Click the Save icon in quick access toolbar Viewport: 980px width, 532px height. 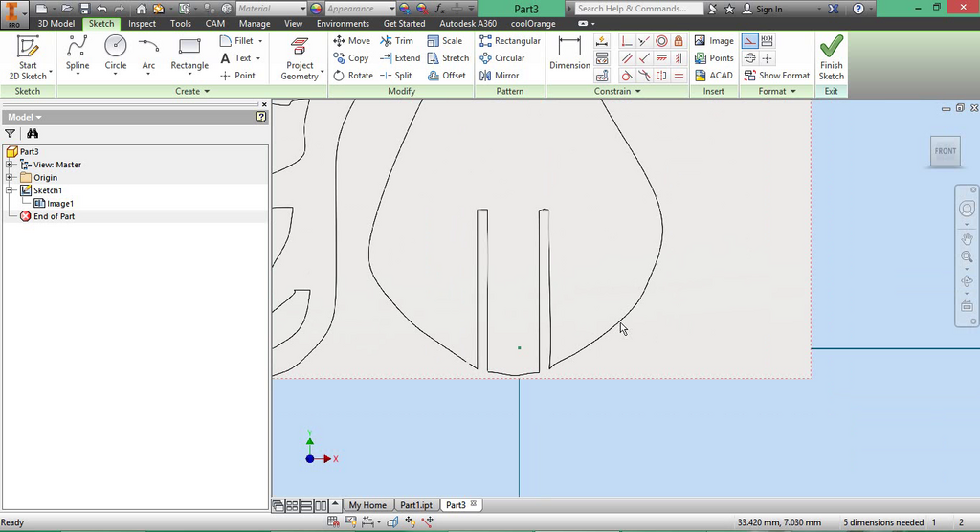point(84,9)
